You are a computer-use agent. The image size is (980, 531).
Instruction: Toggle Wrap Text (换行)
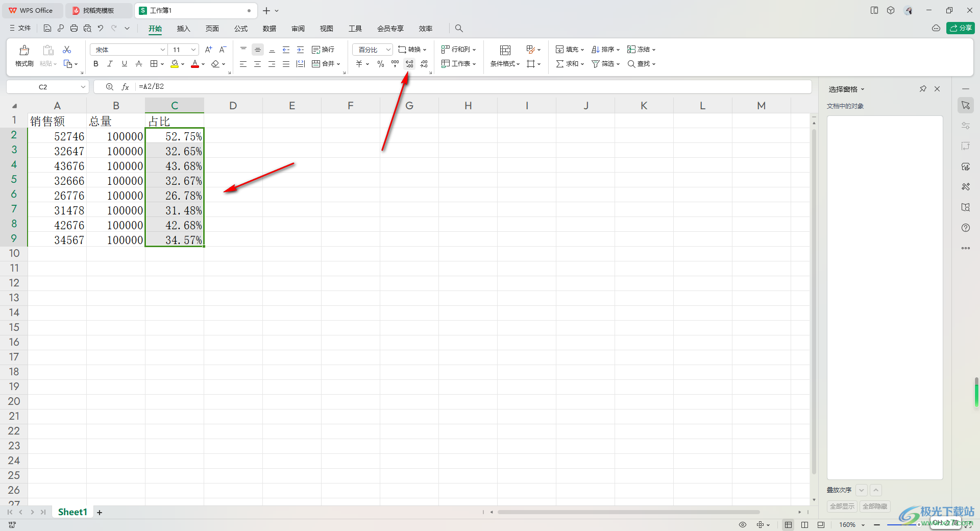(323, 50)
